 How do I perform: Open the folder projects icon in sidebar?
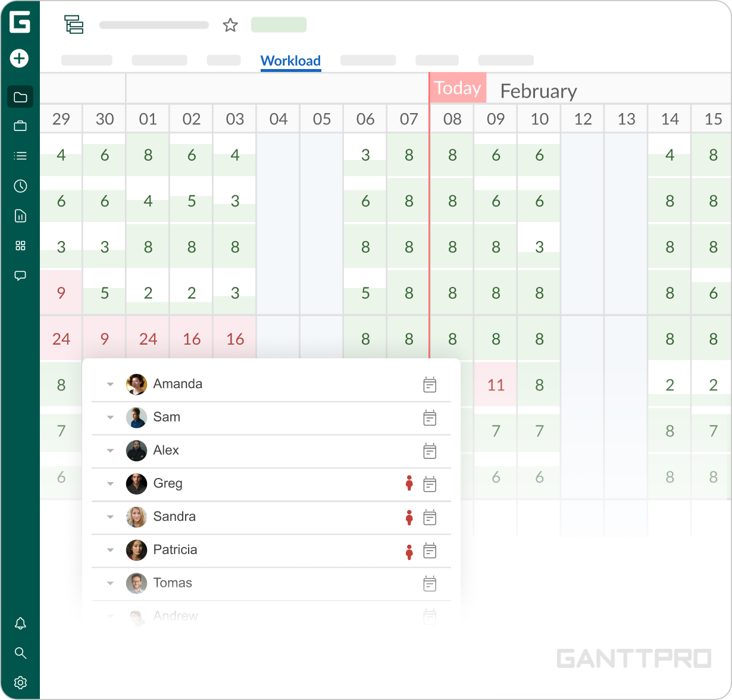click(x=20, y=97)
